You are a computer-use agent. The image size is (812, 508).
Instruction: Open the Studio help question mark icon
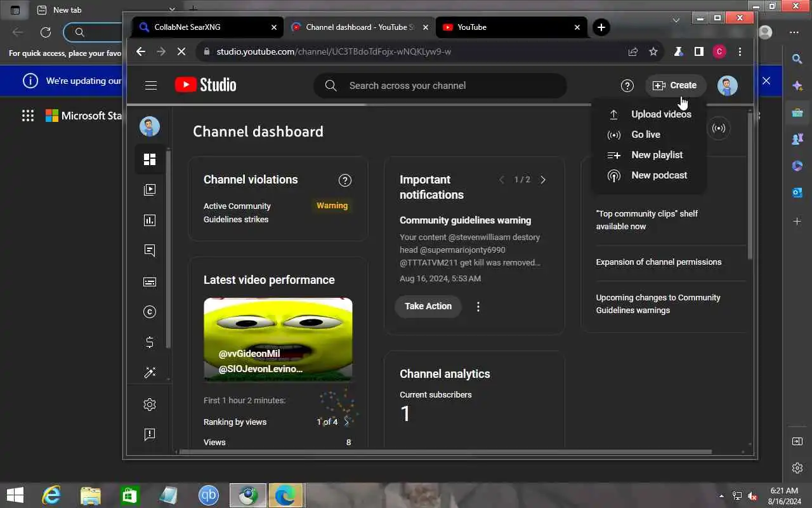tap(627, 86)
